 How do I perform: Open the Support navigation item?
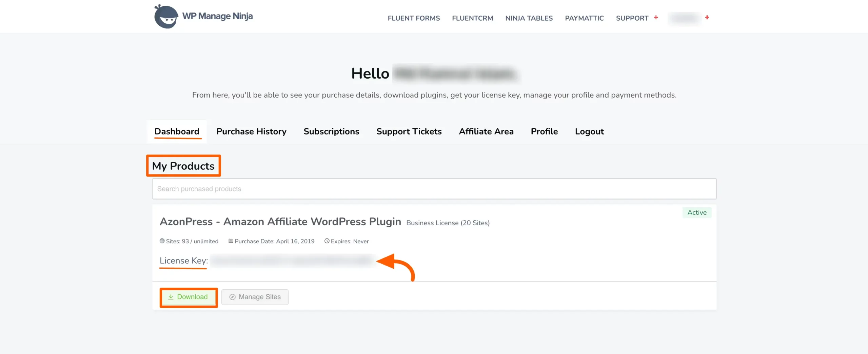(632, 18)
